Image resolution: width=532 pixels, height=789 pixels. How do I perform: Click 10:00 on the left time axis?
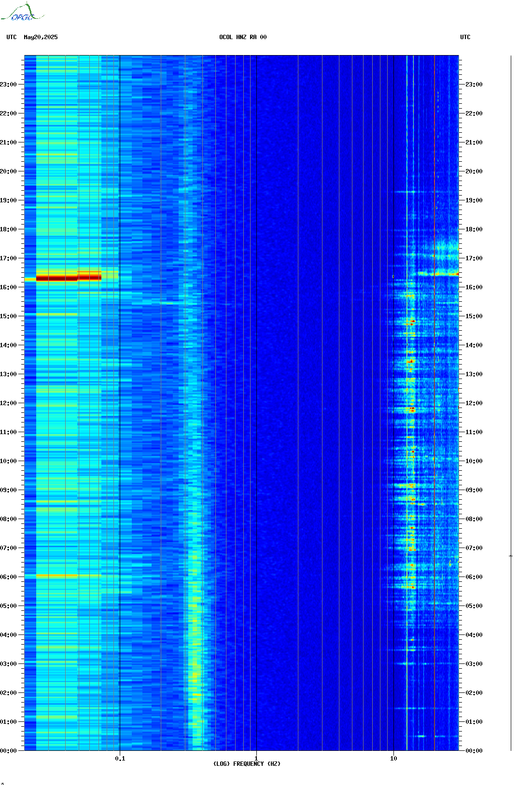coord(8,461)
